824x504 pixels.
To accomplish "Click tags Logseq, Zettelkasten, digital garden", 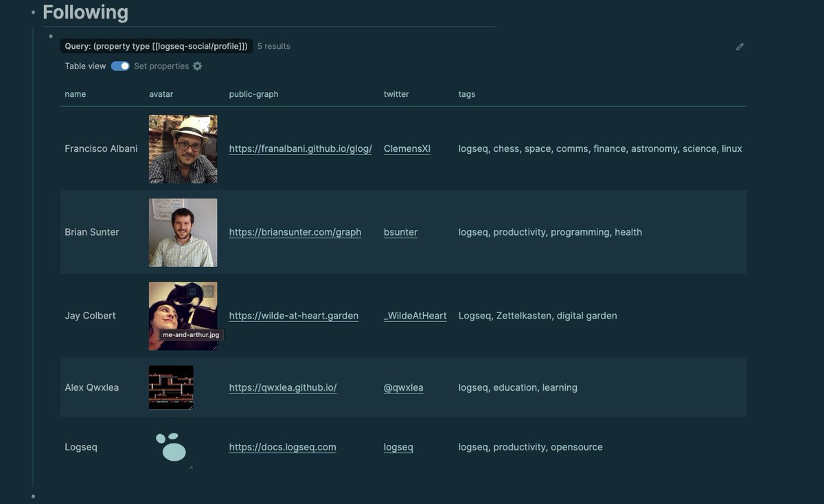I will point(538,316).
